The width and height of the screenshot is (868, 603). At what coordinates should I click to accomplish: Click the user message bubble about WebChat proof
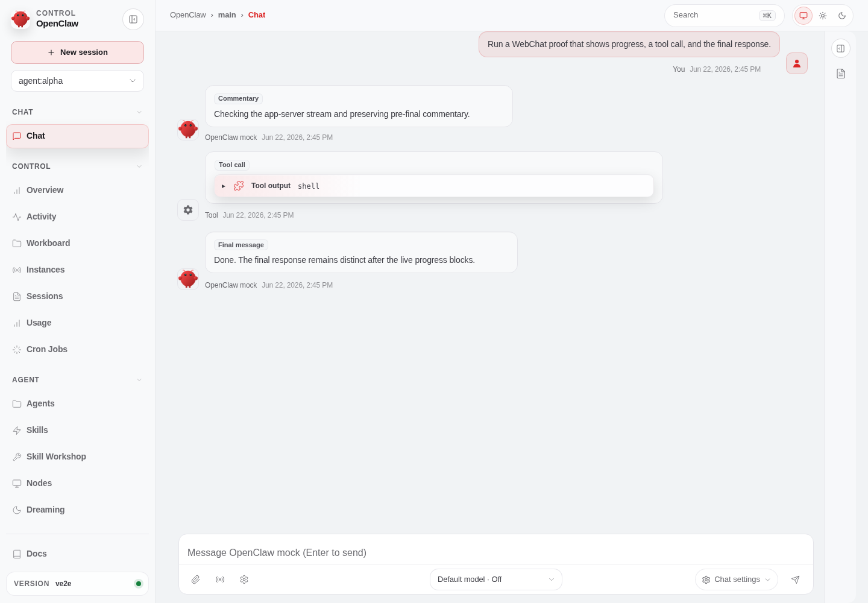[x=629, y=44]
